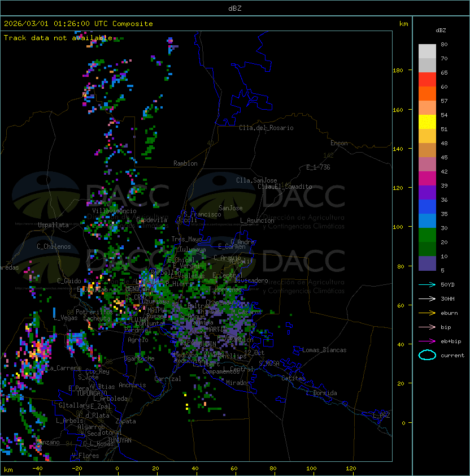This screenshot has height=476, width=470.
Task: Click the Lomas_Blancas map label
Action: pyautogui.click(x=324, y=350)
